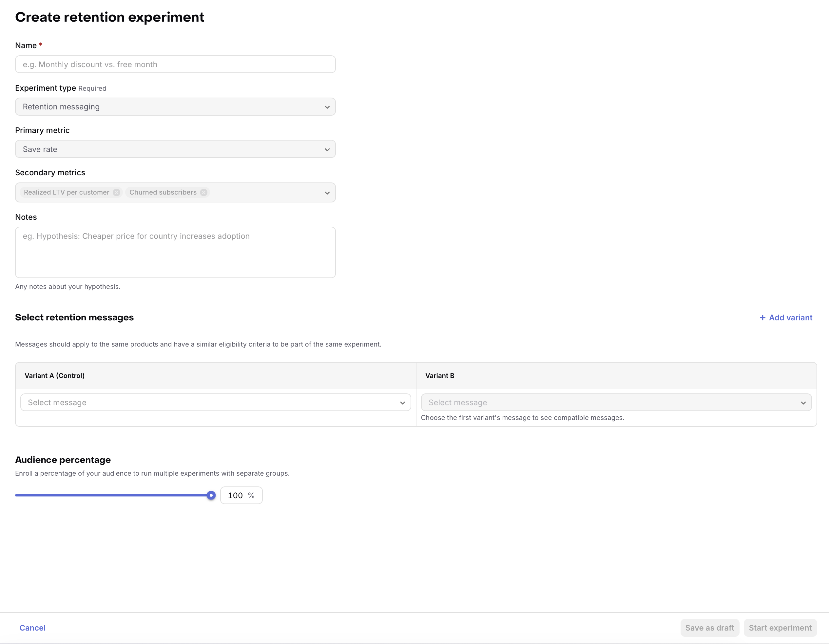Click the Save as draft button

[709, 628]
